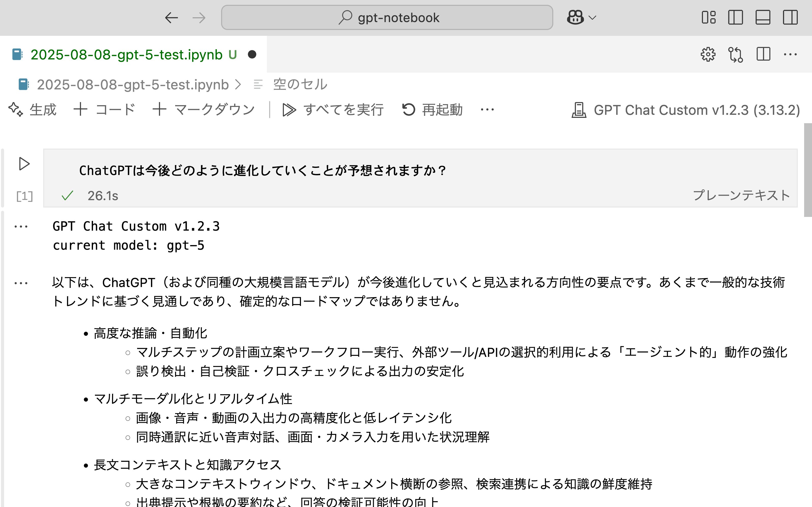Expand Copilot dropdown chevron
This screenshot has height=507, width=812.
tap(593, 18)
